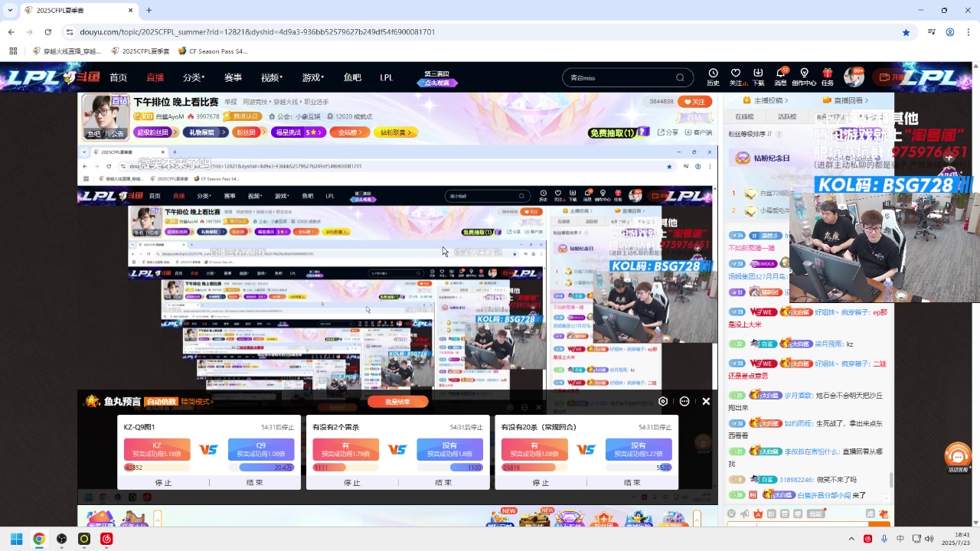Show hidden system tray icons
Viewport: 980px width, 551px height.
(851, 539)
